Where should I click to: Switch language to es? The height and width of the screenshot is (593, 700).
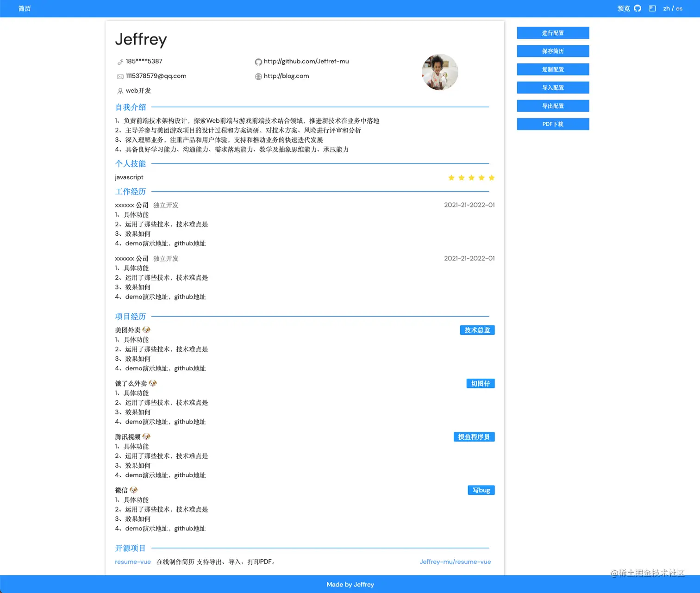coord(679,8)
